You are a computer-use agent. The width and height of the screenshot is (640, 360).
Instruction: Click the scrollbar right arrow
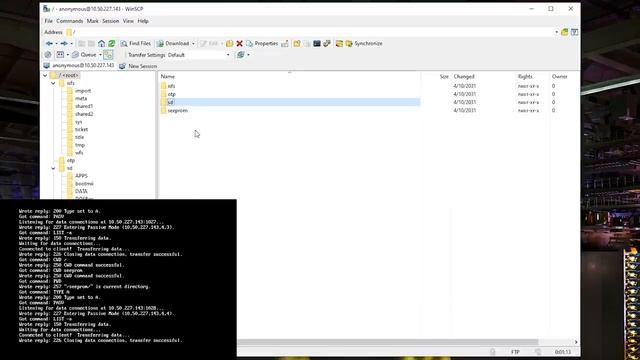click(x=576, y=342)
